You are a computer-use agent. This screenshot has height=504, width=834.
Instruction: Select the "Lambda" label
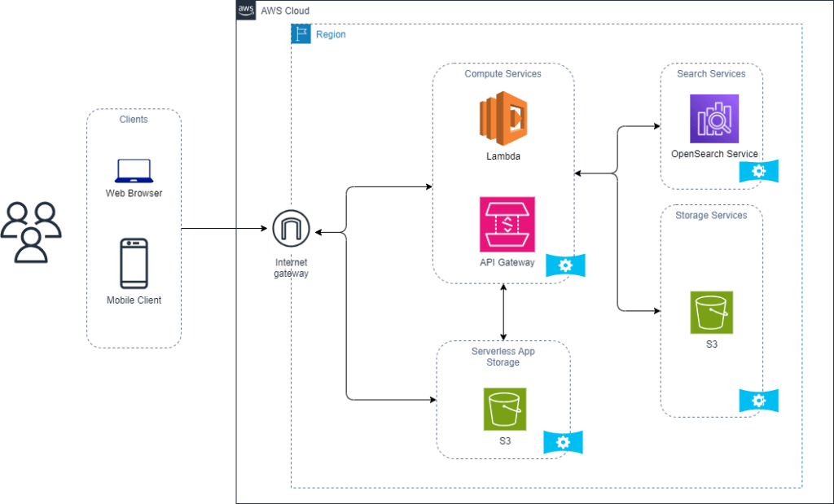pos(503,156)
